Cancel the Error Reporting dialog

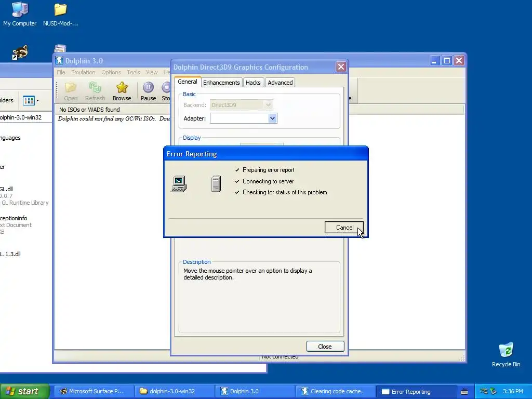344,228
